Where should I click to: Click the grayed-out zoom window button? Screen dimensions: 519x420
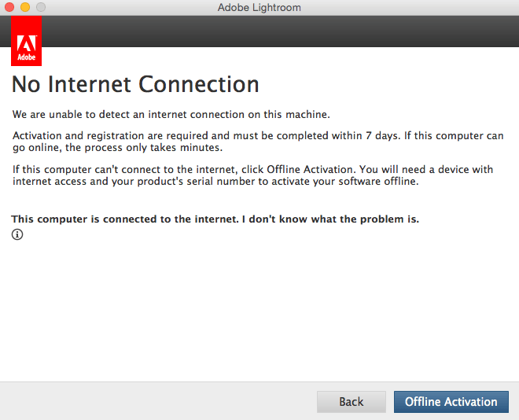pyautogui.click(x=40, y=8)
